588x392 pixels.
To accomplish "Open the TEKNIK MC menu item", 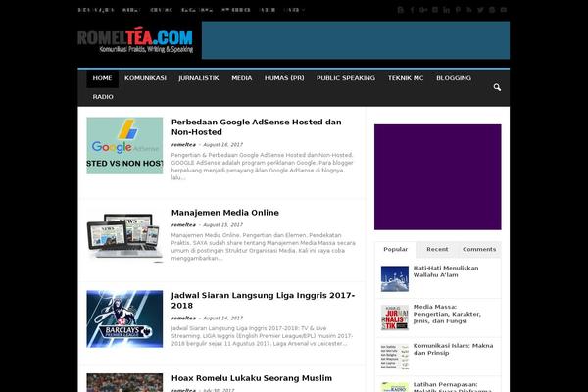I will (406, 78).
